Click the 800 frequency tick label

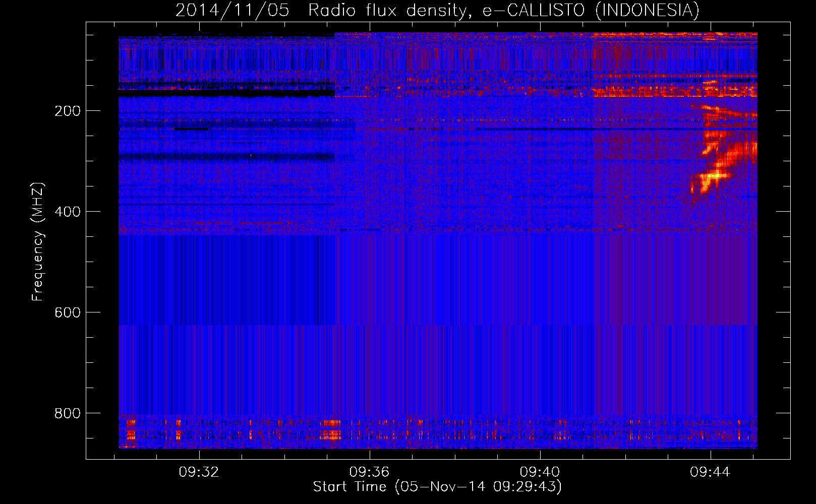click(68, 413)
